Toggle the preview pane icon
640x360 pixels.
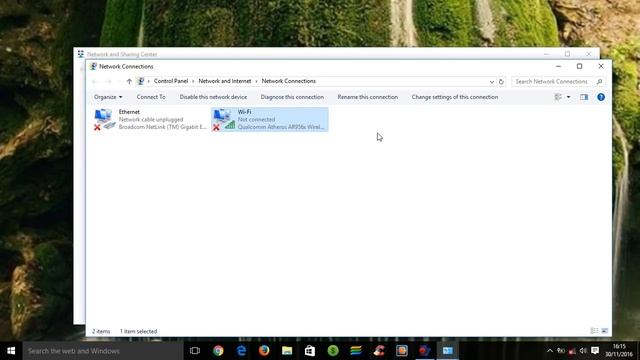coord(584,97)
